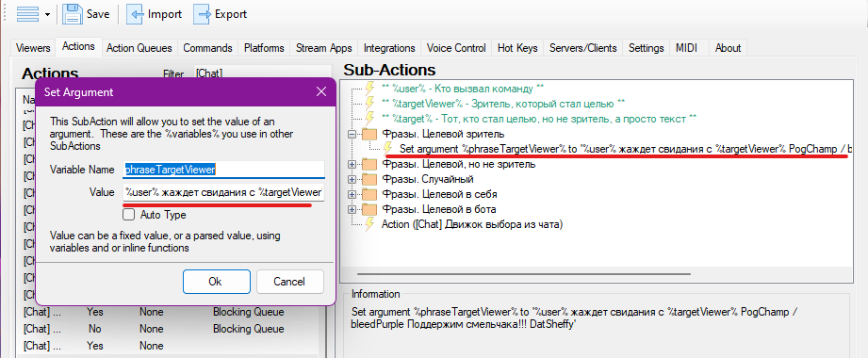The image size is (868, 358).
Task: Switch to the Viewers tab
Action: point(34,48)
